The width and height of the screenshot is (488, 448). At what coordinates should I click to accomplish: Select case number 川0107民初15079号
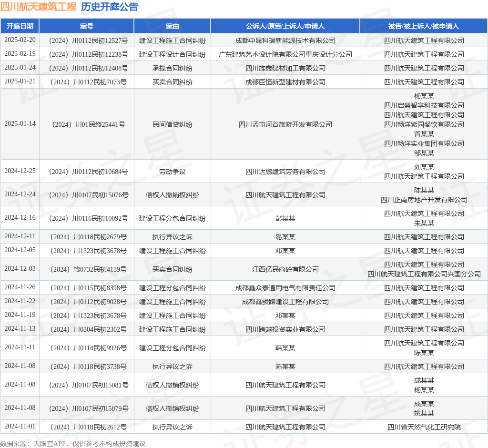click(88, 408)
